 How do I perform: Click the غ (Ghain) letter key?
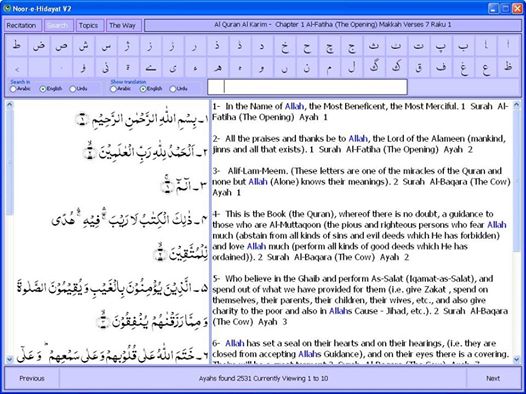click(463, 67)
